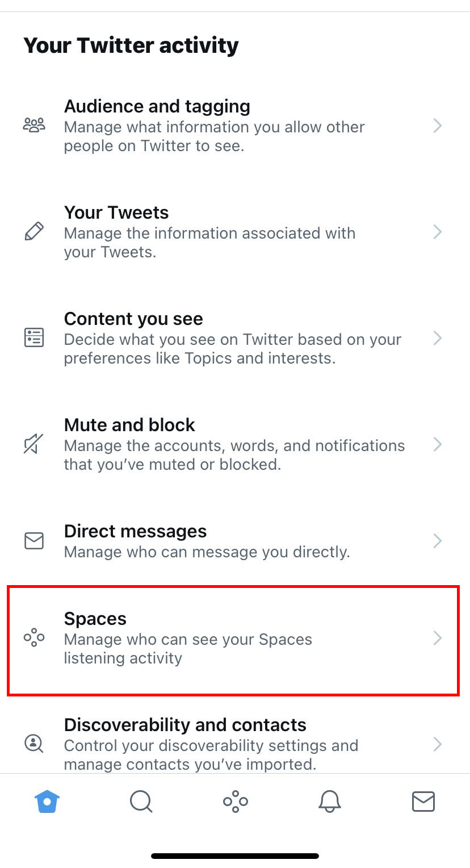Viewport: 470px width, 868px height.
Task: Tap the Spaces dots icon in the list
Action: 34,638
